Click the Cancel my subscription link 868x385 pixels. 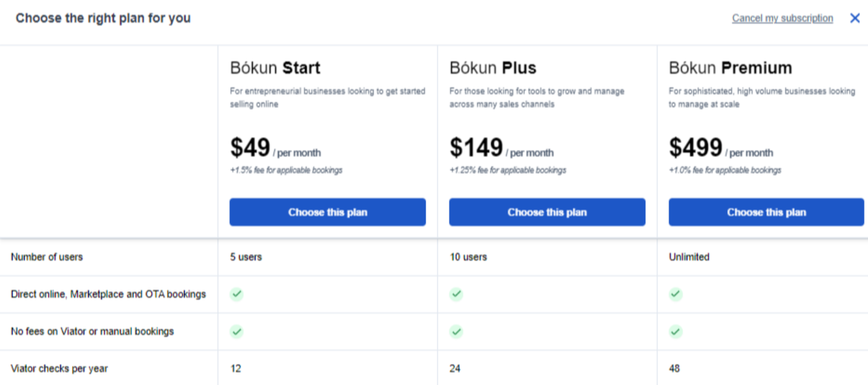[x=782, y=19]
